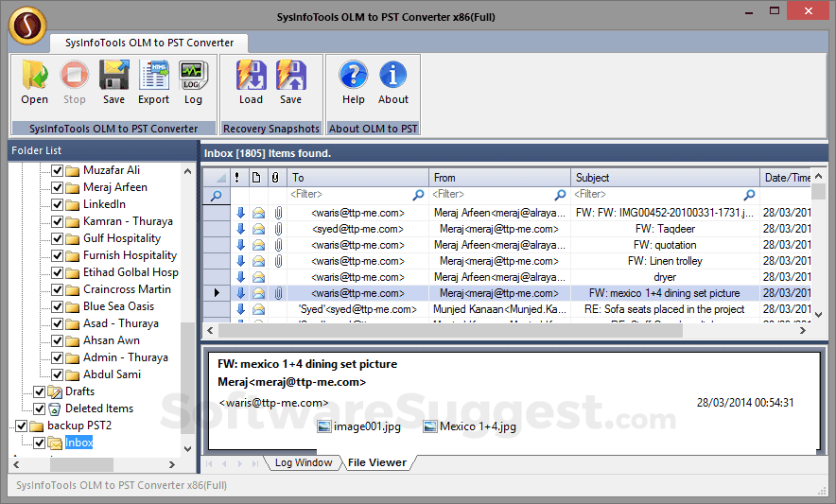The height and width of the screenshot is (504, 836).
Task: Click email grid vertical scroll down arrow
Action: [819, 315]
